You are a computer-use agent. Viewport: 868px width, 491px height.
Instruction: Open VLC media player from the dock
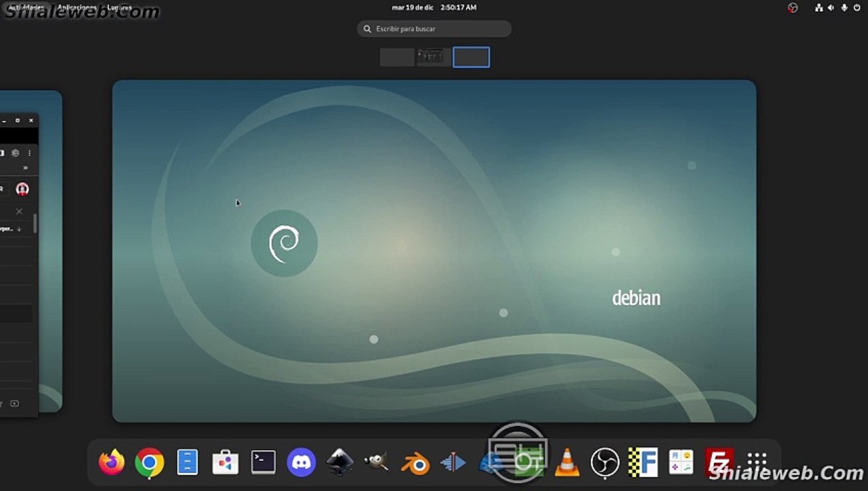[566, 462]
